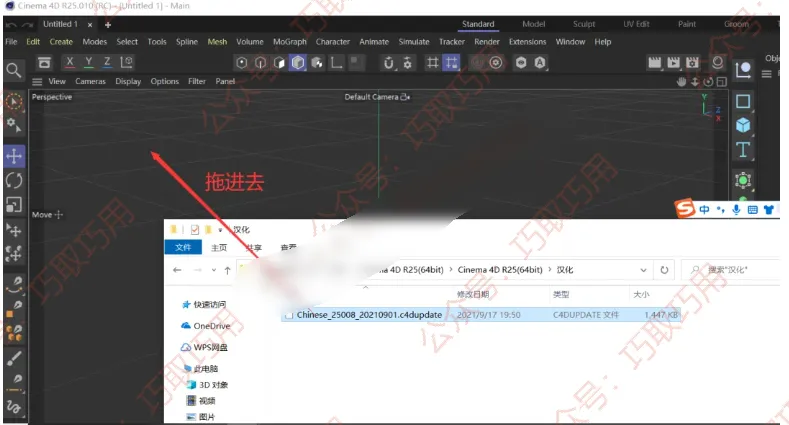Open OneDrive in Explorer sidebar

(205, 326)
